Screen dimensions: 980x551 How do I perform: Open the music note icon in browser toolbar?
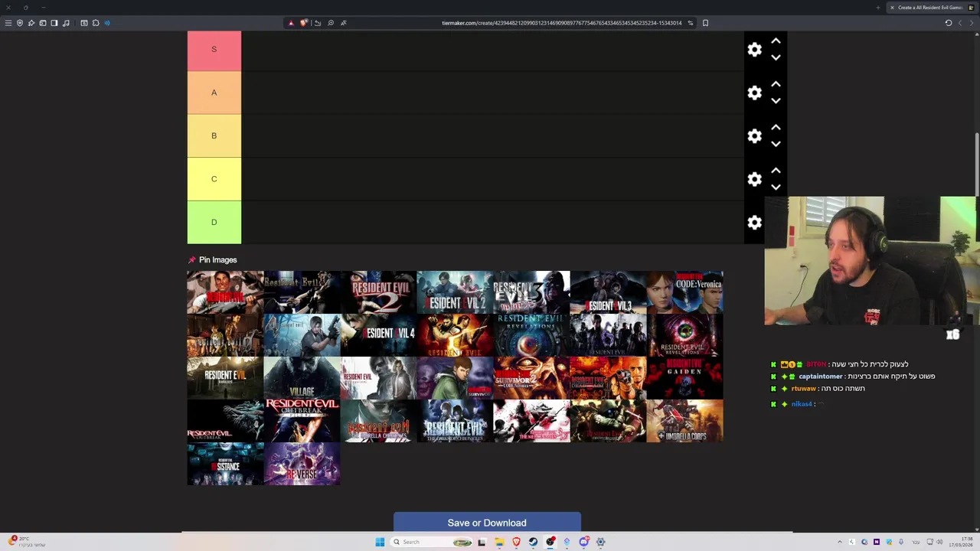[x=66, y=23]
